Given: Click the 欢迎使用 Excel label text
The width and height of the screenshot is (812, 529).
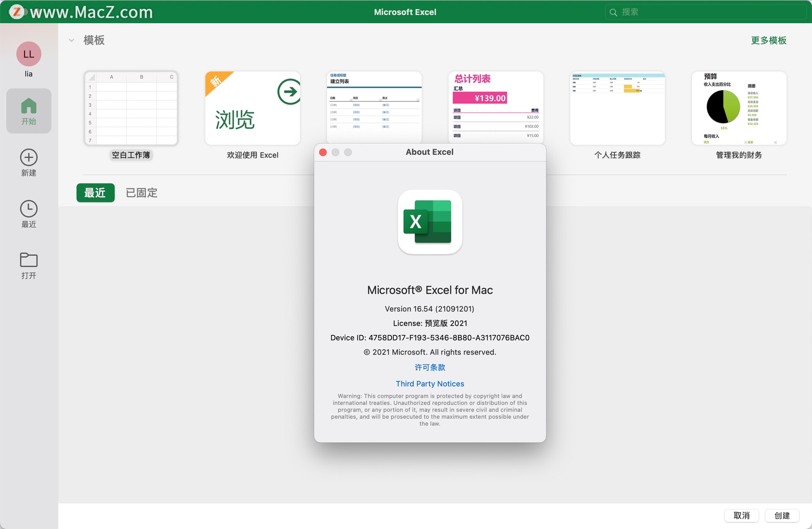Looking at the screenshot, I should coord(252,155).
